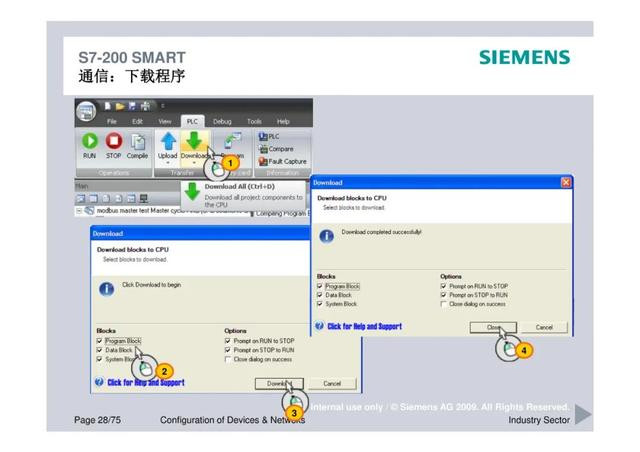Switch to the Tools ribbon tab
Viewport: 640px width, 452px height.
click(x=254, y=121)
